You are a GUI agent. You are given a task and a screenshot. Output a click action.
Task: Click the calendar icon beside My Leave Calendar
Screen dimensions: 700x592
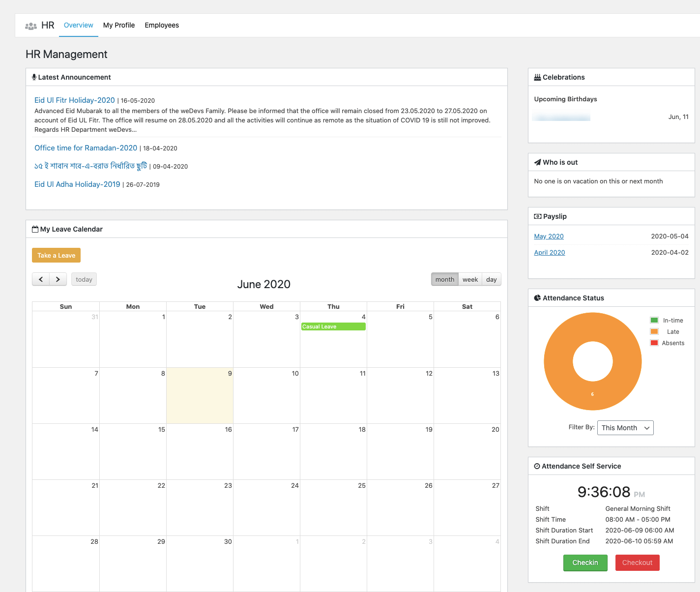35,229
